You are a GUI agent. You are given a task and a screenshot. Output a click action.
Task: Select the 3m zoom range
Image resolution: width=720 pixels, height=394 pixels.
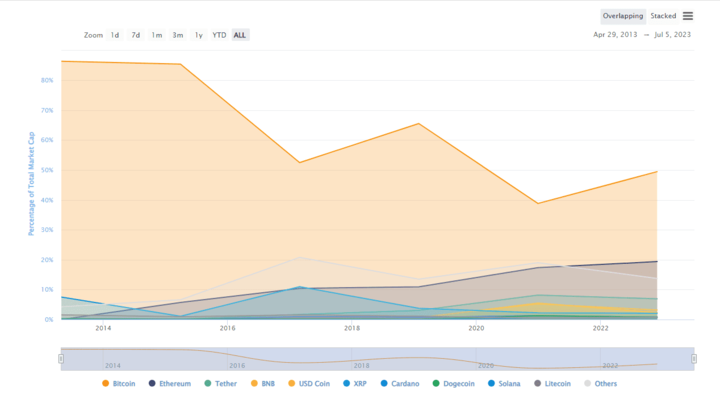point(178,35)
